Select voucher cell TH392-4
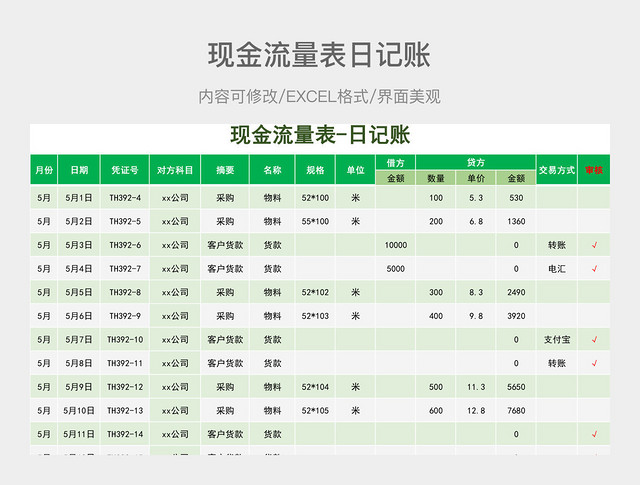This screenshot has width=640, height=485. coord(125,198)
